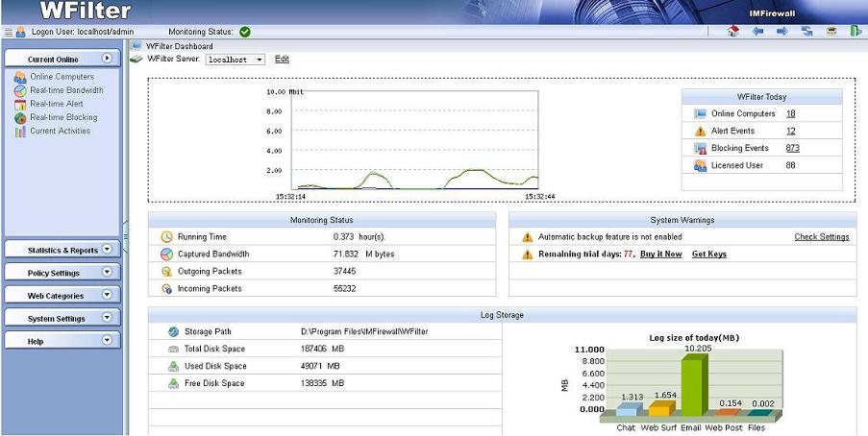The width and height of the screenshot is (868, 436).
Task: Open the blocking events count 873
Action: [793, 148]
